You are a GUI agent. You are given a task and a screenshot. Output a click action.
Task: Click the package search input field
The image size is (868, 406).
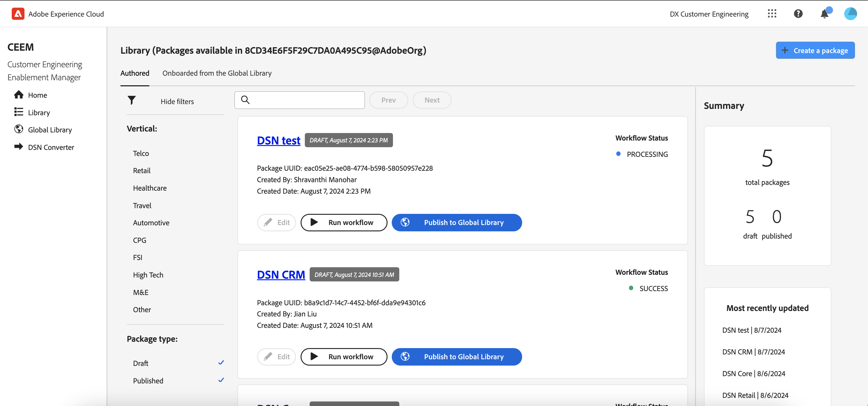click(300, 100)
